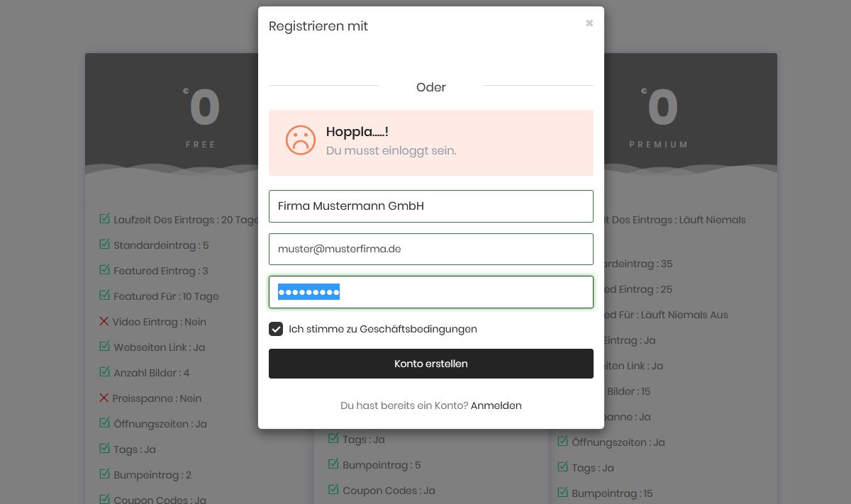Close the Registrieren mit dialog
851x504 pixels.
(589, 23)
